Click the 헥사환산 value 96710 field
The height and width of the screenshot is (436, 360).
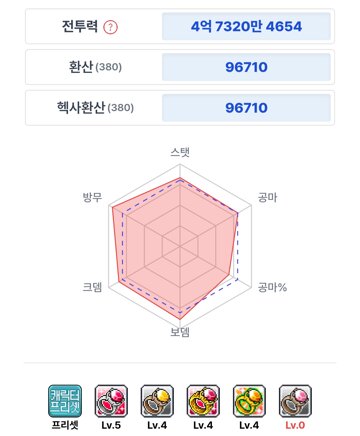pyautogui.click(x=246, y=108)
